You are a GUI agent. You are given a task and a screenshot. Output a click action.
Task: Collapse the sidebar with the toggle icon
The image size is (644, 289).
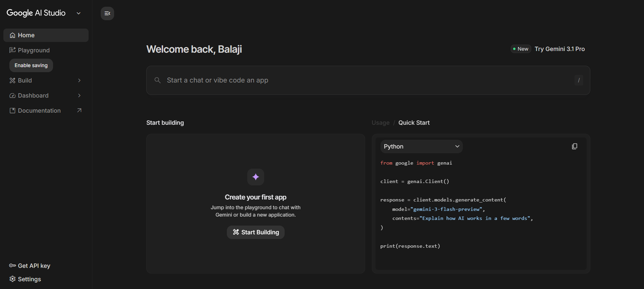[107, 13]
